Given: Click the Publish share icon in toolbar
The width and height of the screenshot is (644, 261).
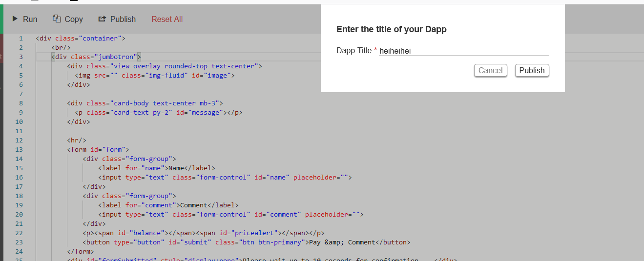Looking at the screenshot, I should tap(102, 19).
